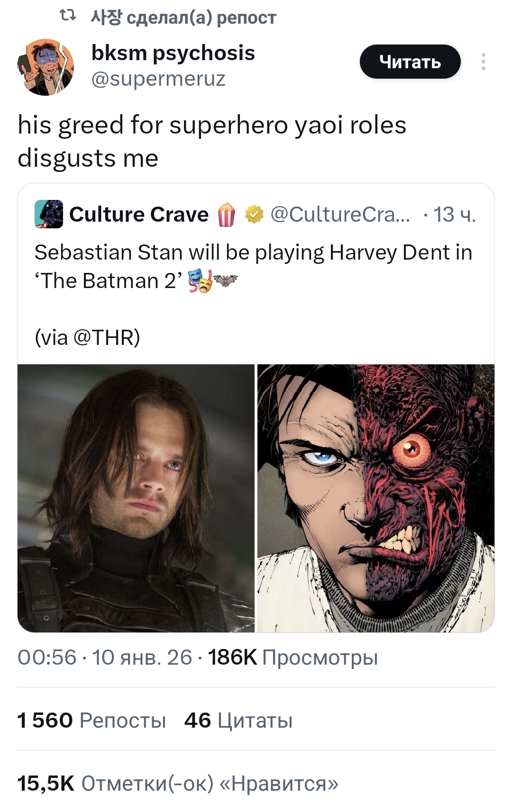
Task: Open the bksm psychosis display name
Action: pyautogui.click(x=173, y=53)
